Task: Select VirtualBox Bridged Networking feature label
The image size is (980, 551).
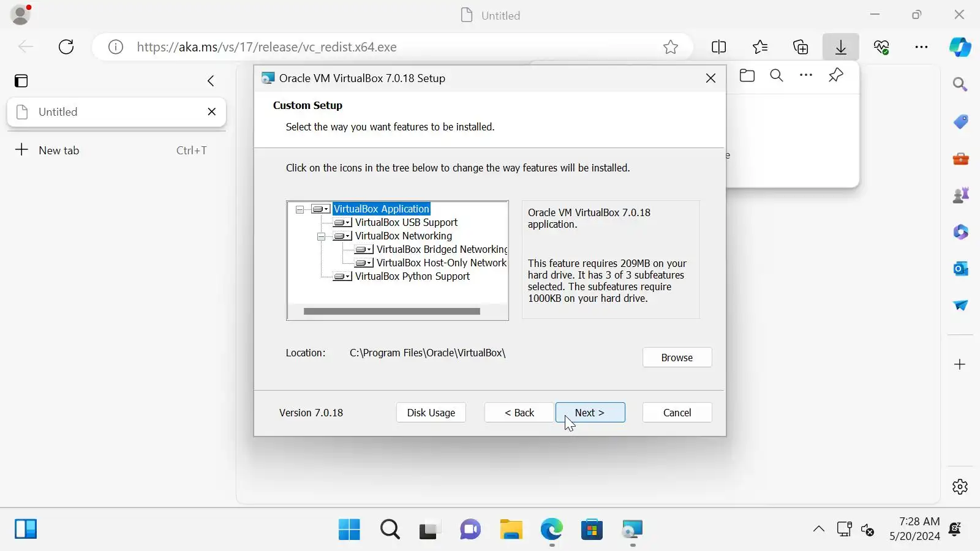Action: (442, 249)
